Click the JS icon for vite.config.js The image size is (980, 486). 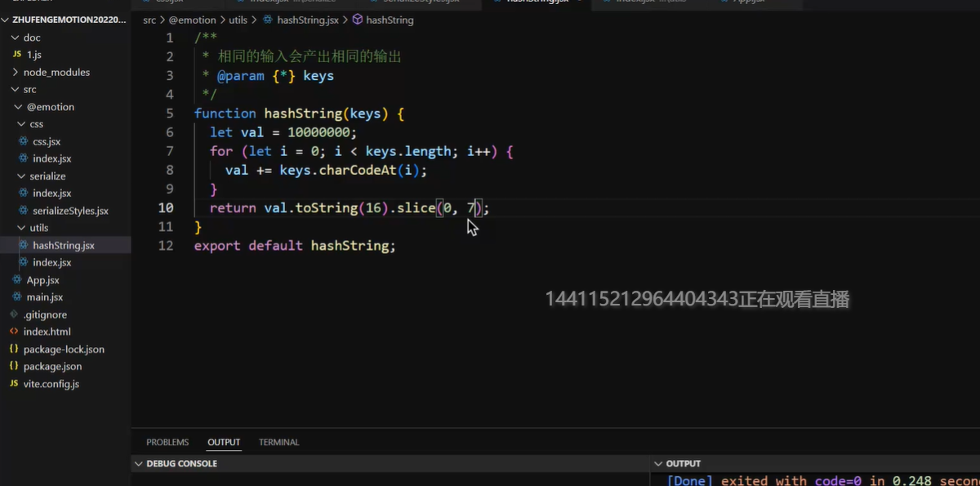pos(15,384)
